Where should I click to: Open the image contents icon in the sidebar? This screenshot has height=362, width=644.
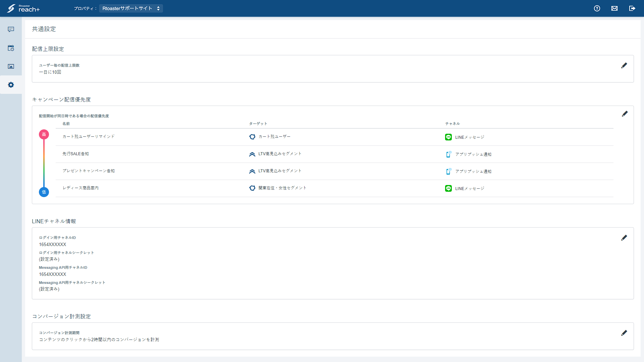11,66
